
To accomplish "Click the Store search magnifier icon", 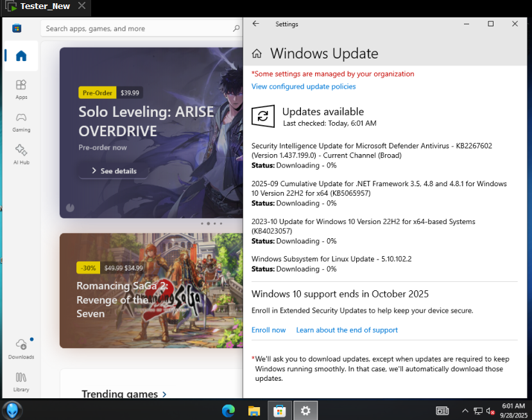I will [236, 28].
